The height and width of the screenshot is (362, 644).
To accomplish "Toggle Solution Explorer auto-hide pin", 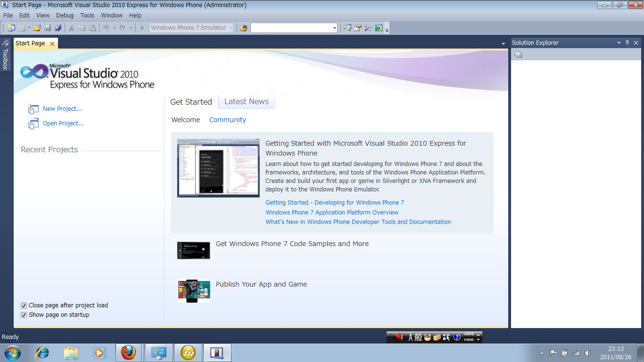I will tap(627, 43).
